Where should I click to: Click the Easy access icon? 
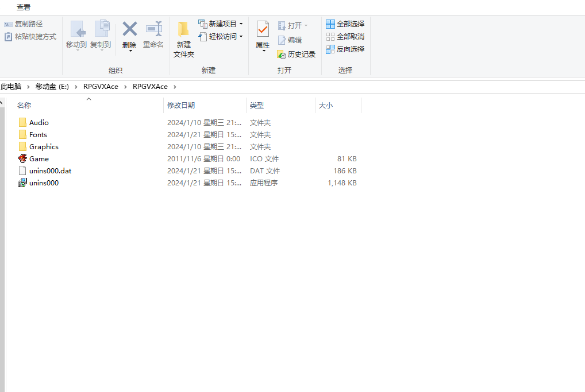tap(203, 37)
